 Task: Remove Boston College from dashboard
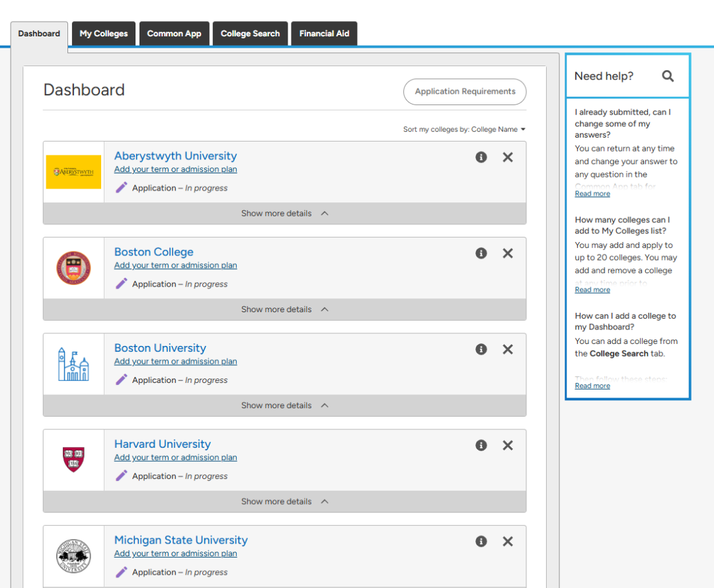tap(507, 253)
